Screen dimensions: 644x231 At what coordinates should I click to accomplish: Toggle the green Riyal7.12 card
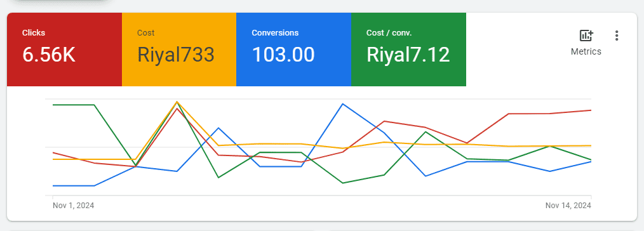(408, 49)
